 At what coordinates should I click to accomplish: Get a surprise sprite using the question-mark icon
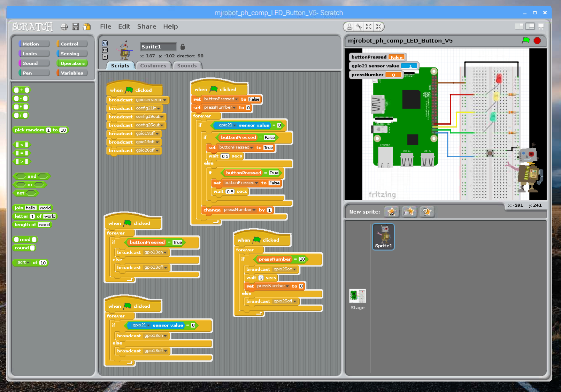[427, 212]
